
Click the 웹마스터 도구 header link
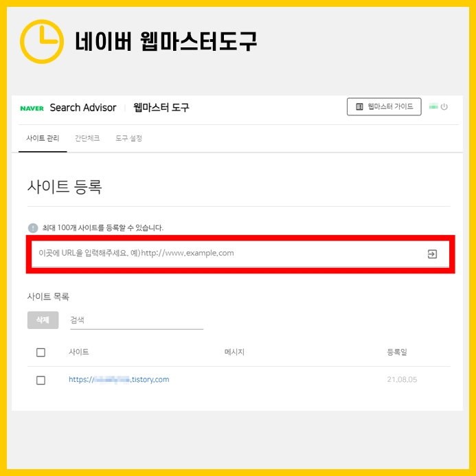pos(161,107)
